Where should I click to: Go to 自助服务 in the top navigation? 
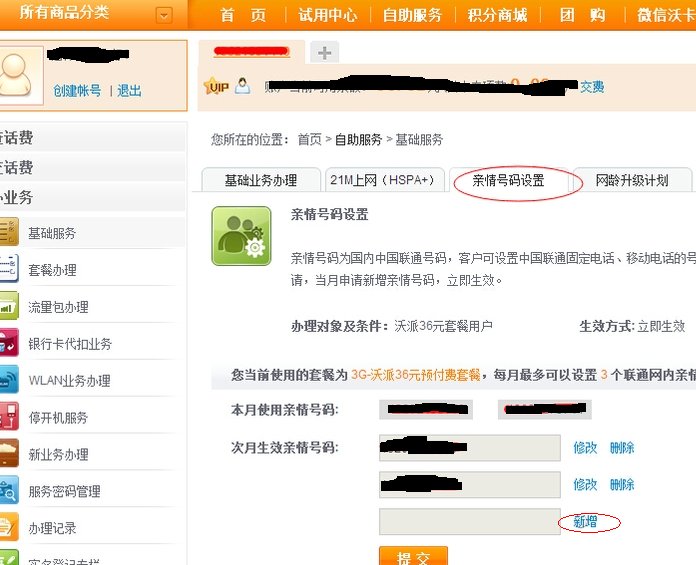coord(412,15)
